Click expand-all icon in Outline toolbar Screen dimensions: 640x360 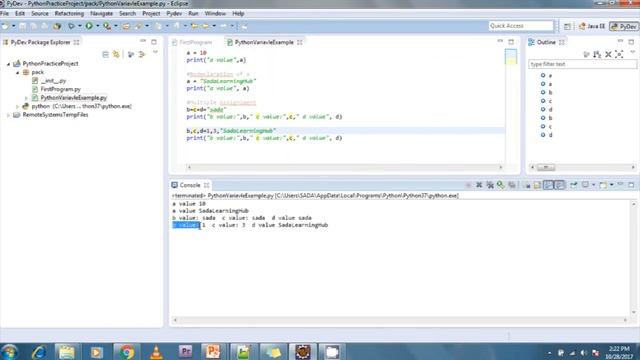tap(619, 54)
